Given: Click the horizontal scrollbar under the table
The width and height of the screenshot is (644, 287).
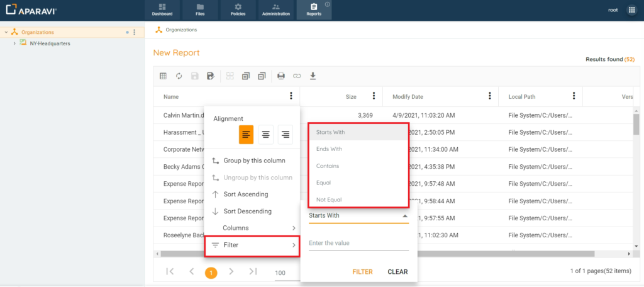Looking at the screenshot, I should click(x=377, y=254).
